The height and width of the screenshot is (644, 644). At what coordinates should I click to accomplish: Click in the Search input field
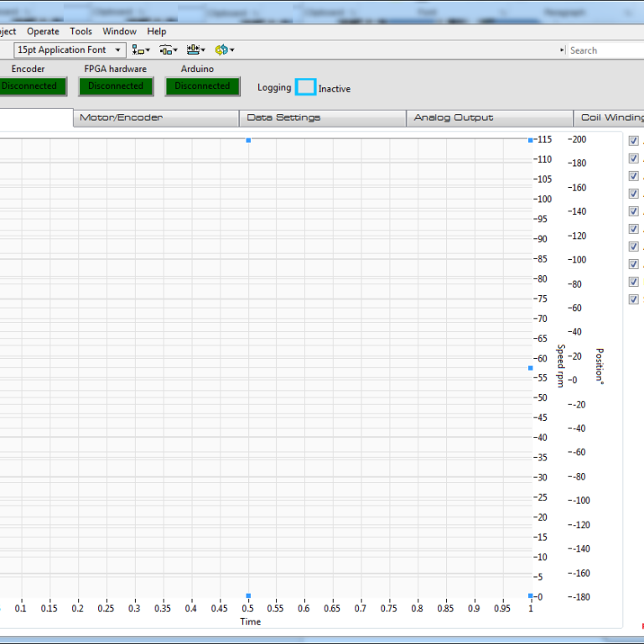[604, 50]
